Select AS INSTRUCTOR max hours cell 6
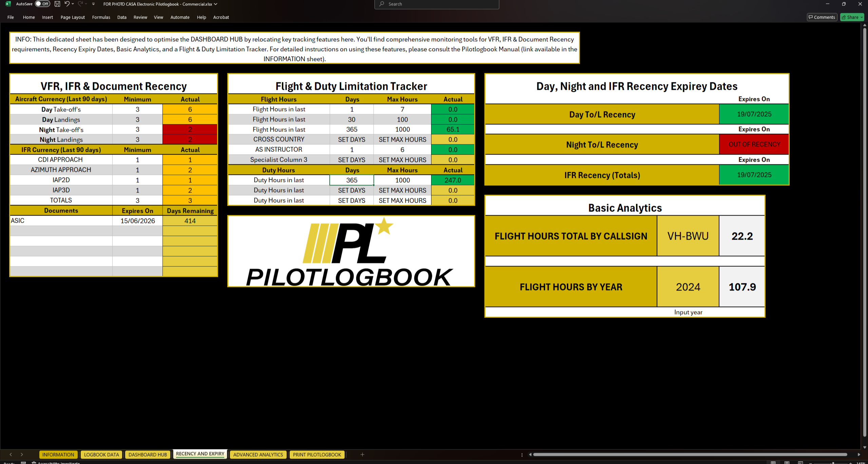Image resolution: width=868 pixels, height=464 pixels. (x=402, y=149)
